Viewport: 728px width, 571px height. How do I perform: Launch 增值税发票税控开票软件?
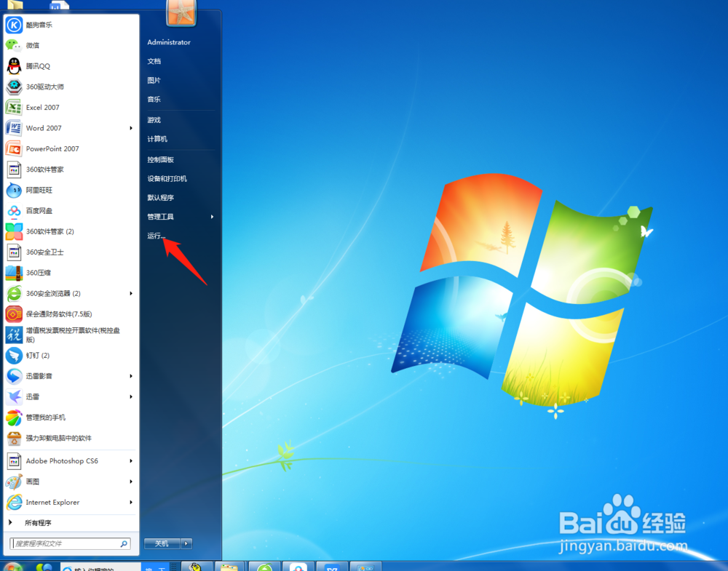(71, 335)
